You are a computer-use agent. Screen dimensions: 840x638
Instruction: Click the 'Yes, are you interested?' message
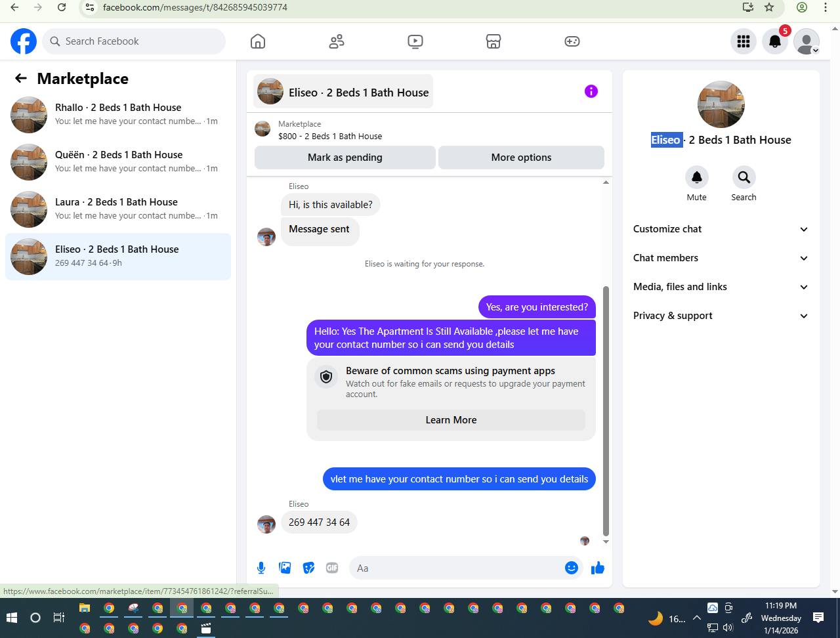pos(537,307)
